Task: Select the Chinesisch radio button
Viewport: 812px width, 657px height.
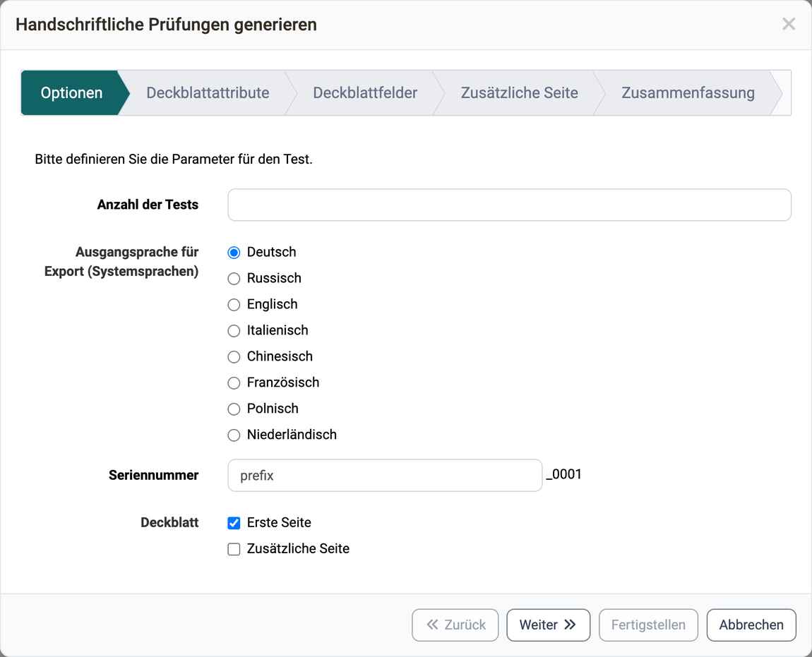Action: click(234, 356)
